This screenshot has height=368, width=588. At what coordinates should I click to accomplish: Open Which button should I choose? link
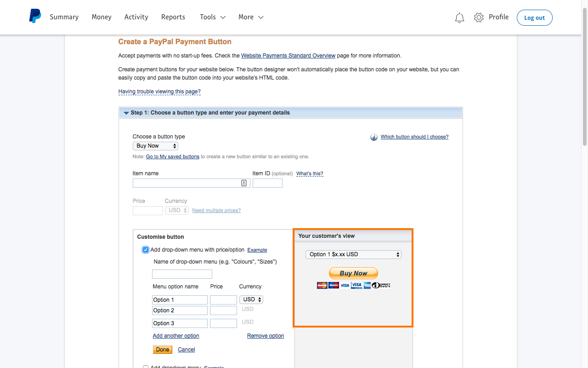click(415, 137)
